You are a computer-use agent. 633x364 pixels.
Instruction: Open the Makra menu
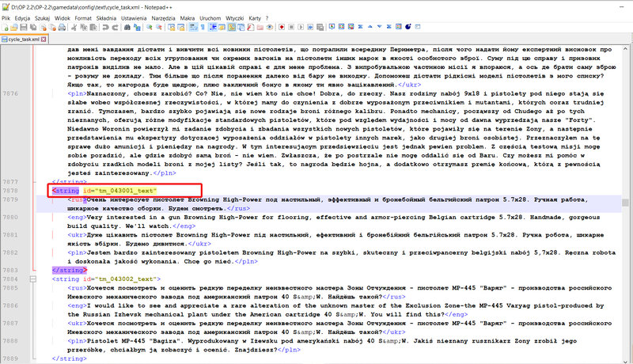point(188,17)
